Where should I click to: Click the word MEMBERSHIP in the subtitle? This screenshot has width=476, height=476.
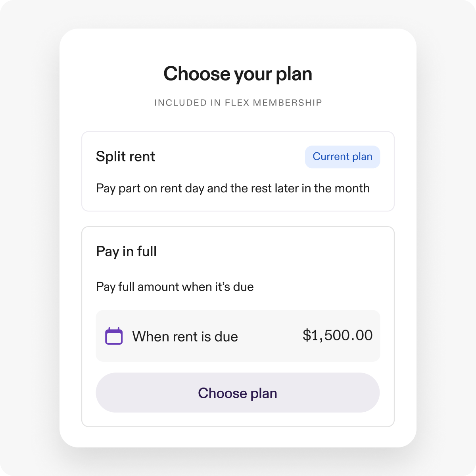pos(287,103)
